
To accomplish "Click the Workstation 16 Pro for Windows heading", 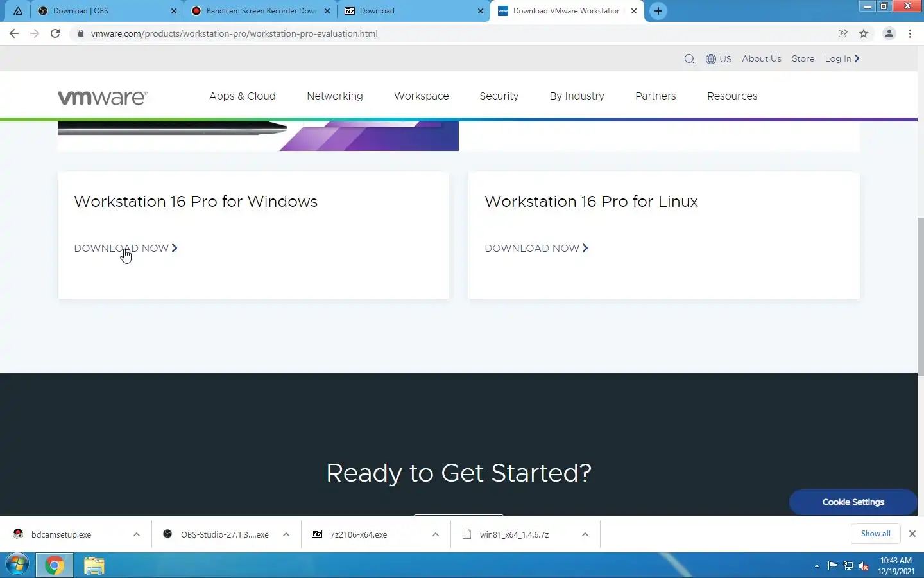I will coord(196,202).
